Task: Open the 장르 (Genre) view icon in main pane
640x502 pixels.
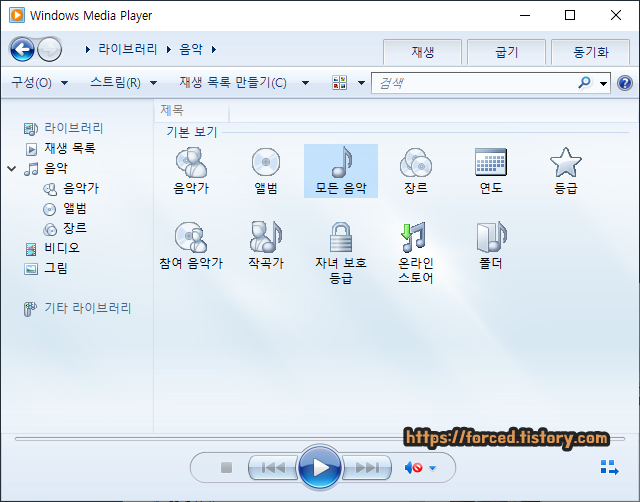Action: tap(416, 171)
